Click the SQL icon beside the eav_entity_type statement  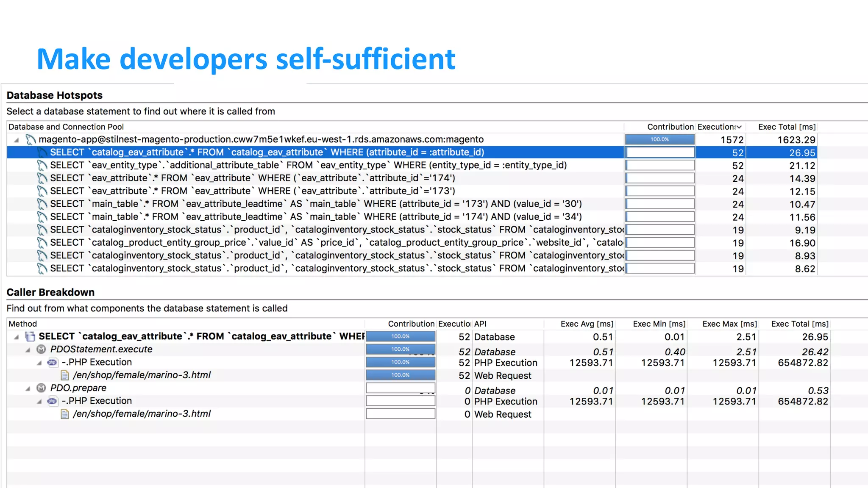pos(42,165)
